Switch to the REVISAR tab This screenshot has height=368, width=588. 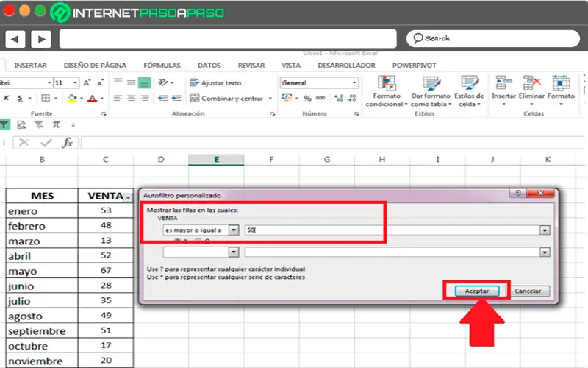(251, 66)
